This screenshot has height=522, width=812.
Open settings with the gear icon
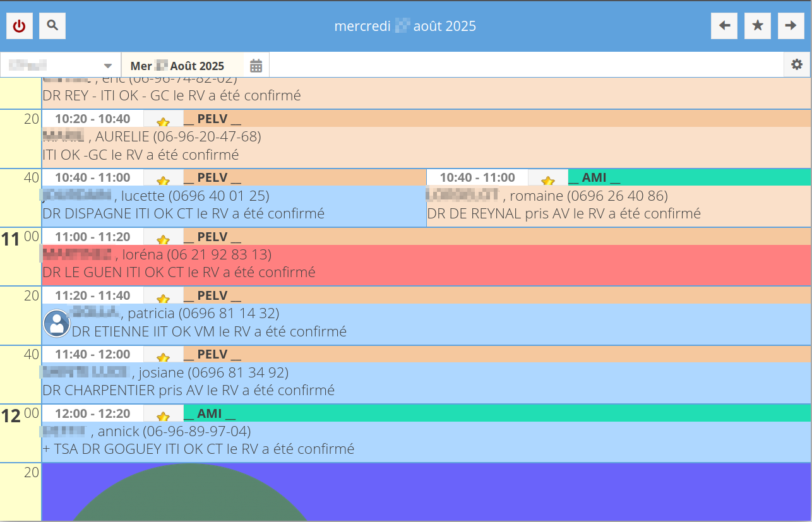point(797,64)
